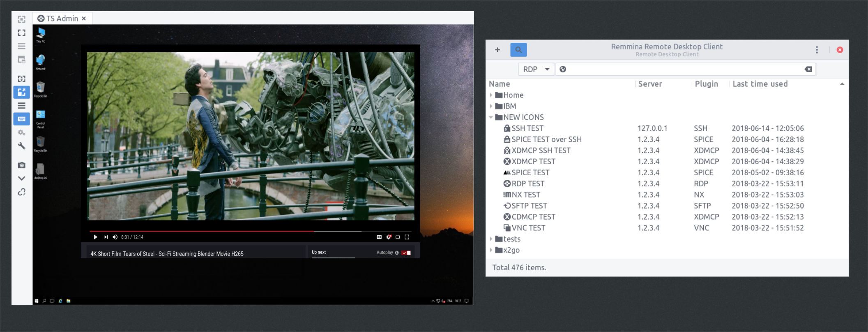This screenshot has height=332, width=868.
Task: Sort by the Last time used column
Action: coord(760,84)
